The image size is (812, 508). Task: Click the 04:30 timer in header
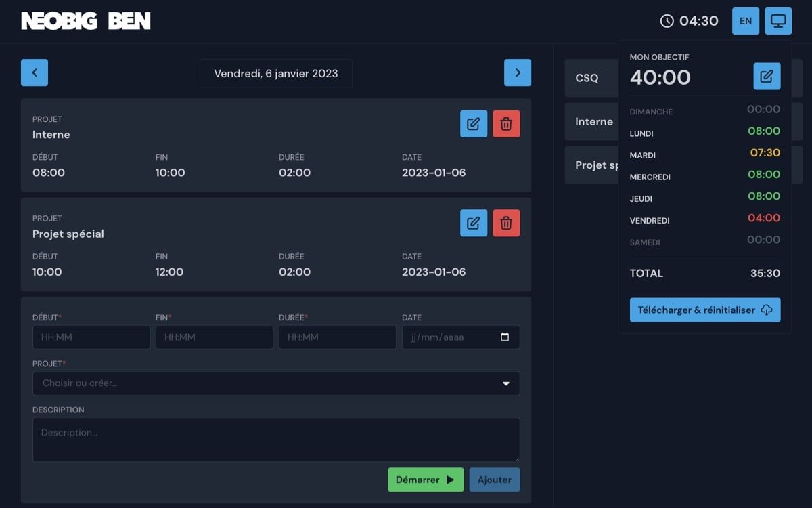point(699,21)
